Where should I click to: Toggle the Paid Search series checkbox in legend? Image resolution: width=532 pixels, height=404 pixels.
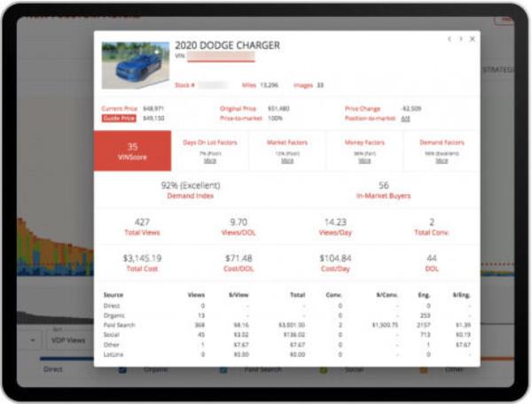223,369
